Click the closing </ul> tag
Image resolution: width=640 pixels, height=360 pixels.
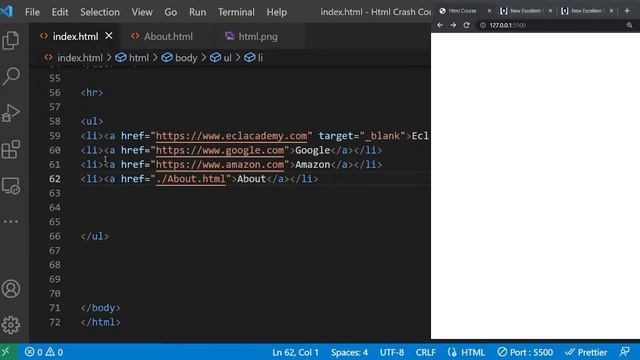point(95,236)
